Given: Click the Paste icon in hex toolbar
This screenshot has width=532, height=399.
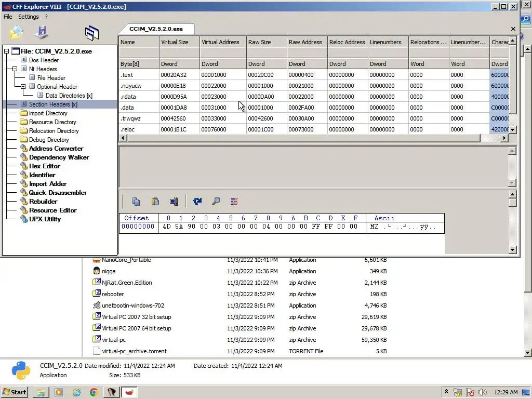Looking at the screenshot, I should (155, 202).
